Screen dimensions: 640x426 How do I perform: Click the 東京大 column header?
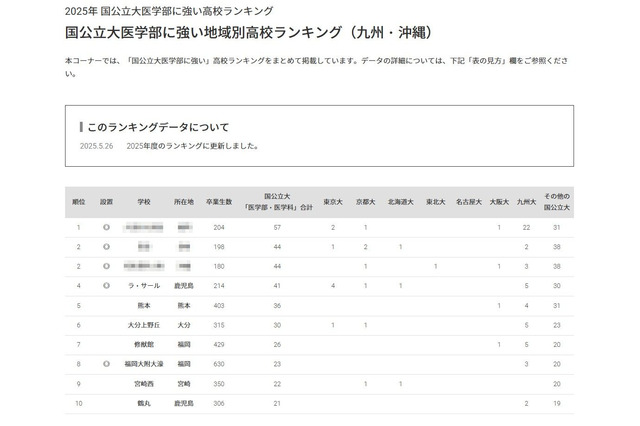coord(333,202)
